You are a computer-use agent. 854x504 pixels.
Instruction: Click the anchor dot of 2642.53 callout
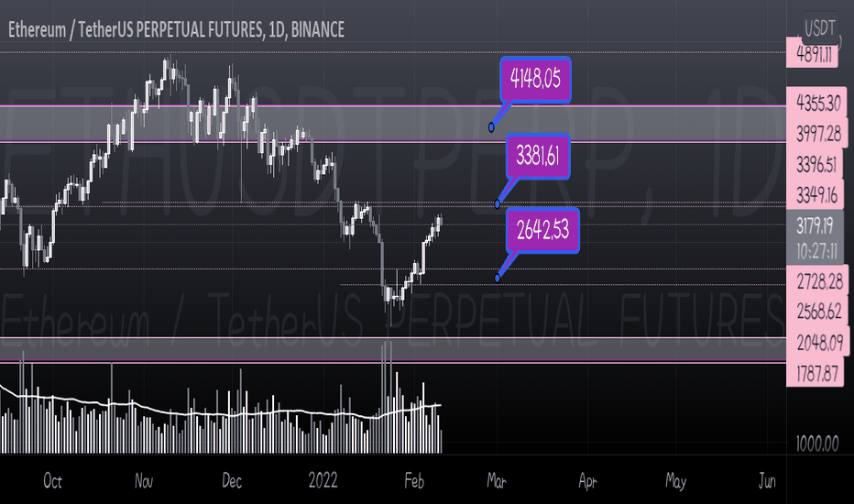click(x=497, y=278)
